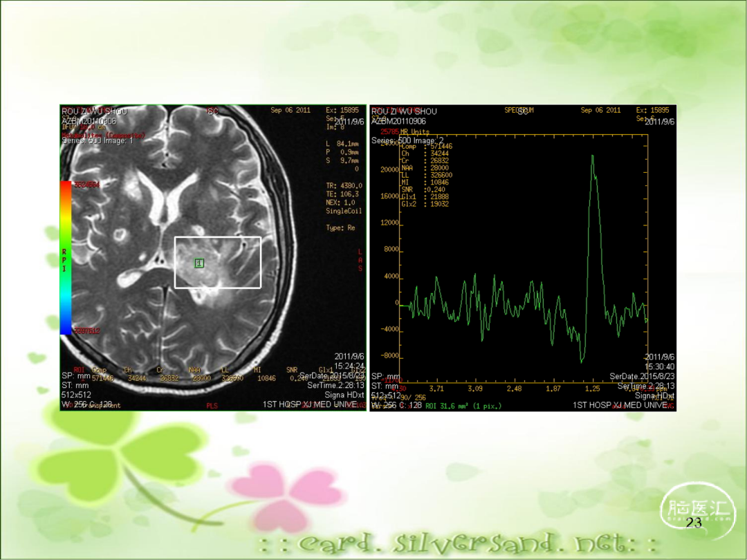
Task: Click the 20000 y-axis label
Action: (x=389, y=169)
